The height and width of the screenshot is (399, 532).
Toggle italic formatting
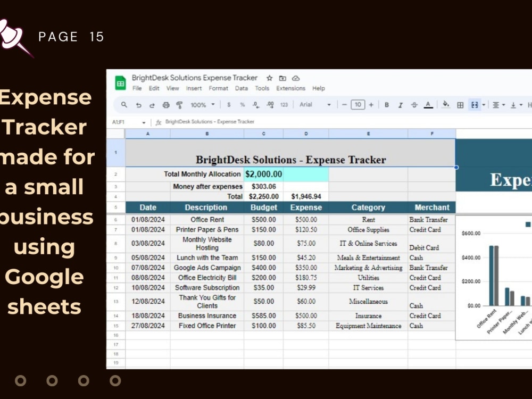click(x=401, y=105)
